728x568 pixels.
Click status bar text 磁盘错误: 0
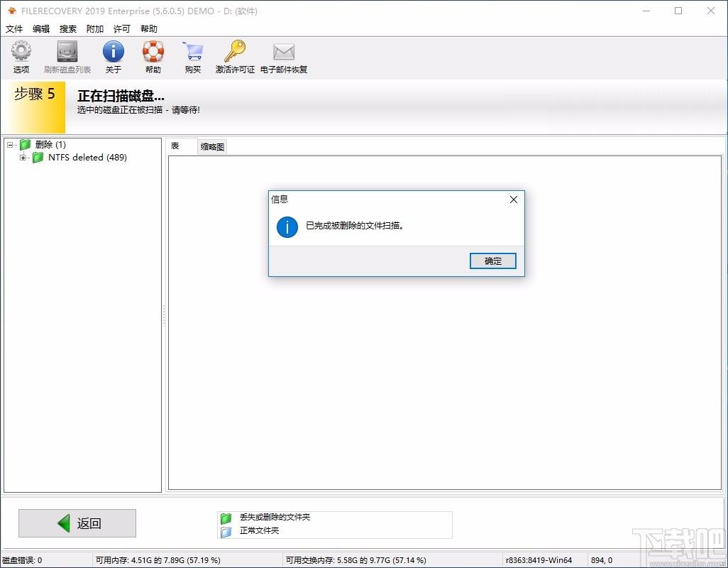22,560
